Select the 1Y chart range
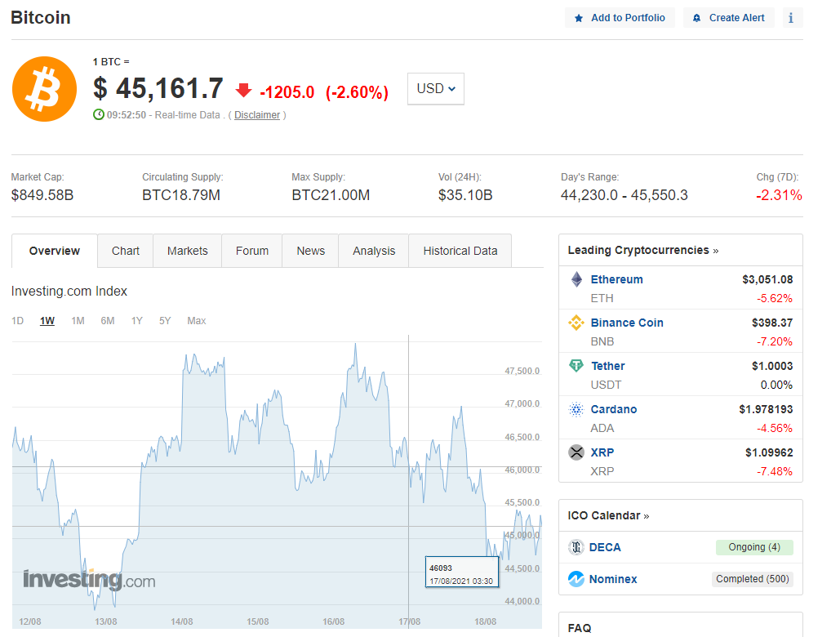Viewport: 840px width, 637px height. (x=136, y=321)
